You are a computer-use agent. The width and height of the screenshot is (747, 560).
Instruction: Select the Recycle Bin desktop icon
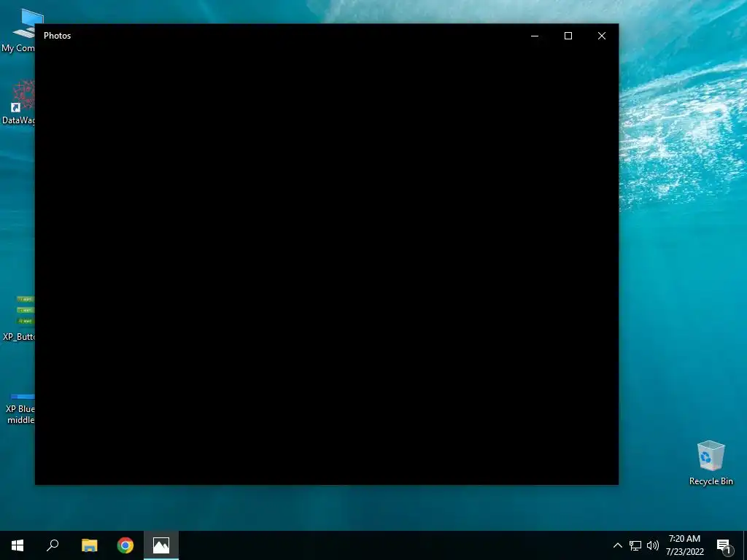[711, 463]
